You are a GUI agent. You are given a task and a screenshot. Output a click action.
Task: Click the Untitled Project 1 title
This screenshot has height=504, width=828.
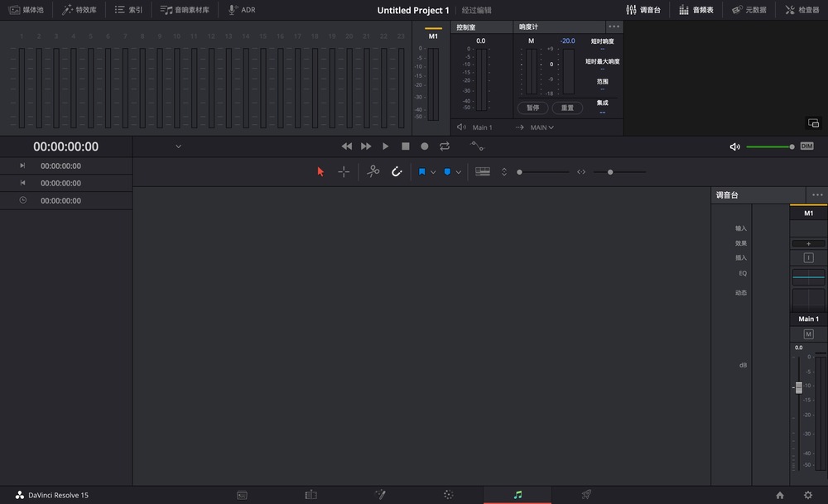tap(413, 10)
